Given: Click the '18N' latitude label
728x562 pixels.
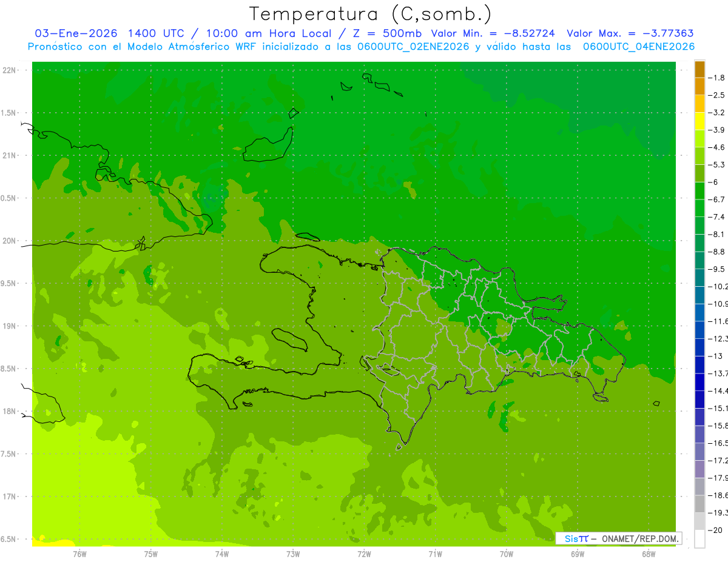Looking at the screenshot, I should 9,412.
